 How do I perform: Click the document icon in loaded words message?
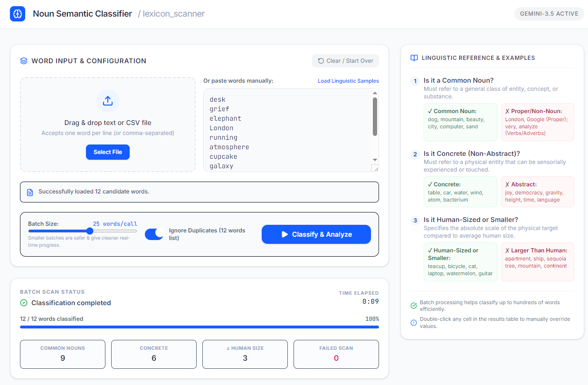coord(30,192)
